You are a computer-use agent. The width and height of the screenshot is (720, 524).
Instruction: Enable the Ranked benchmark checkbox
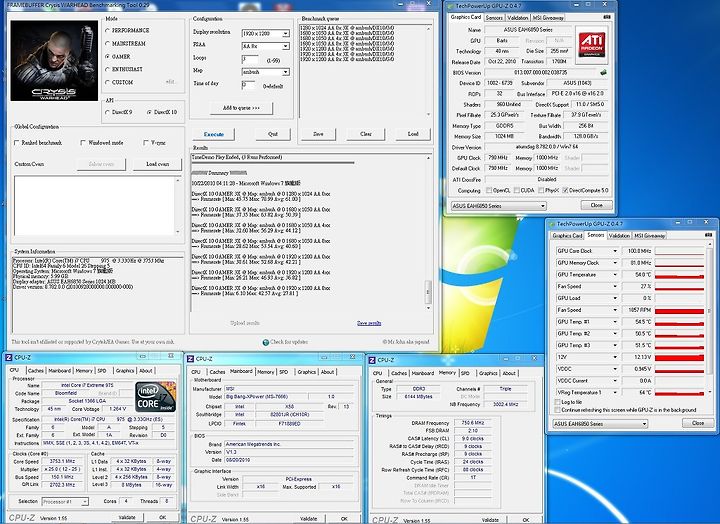click(x=17, y=143)
